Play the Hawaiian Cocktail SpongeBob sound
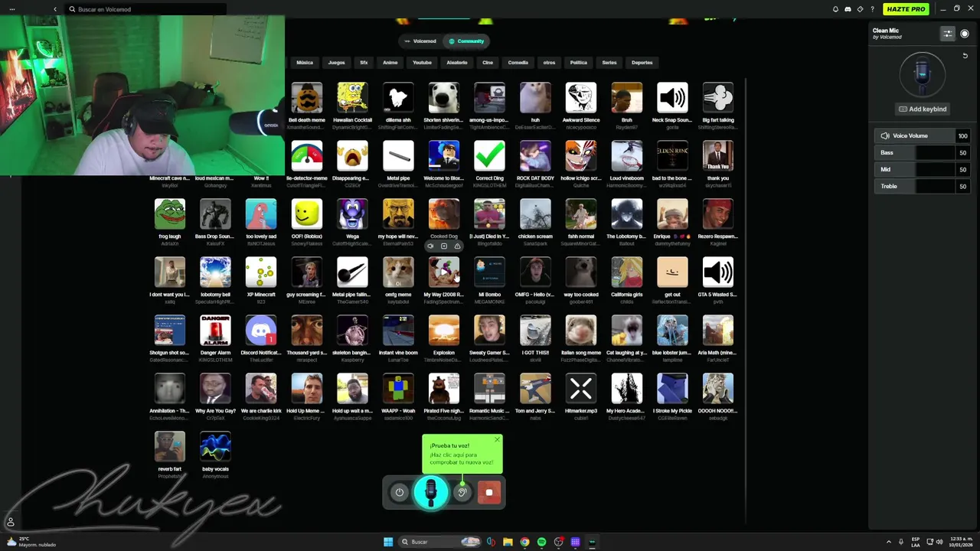 (x=352, y=98)
